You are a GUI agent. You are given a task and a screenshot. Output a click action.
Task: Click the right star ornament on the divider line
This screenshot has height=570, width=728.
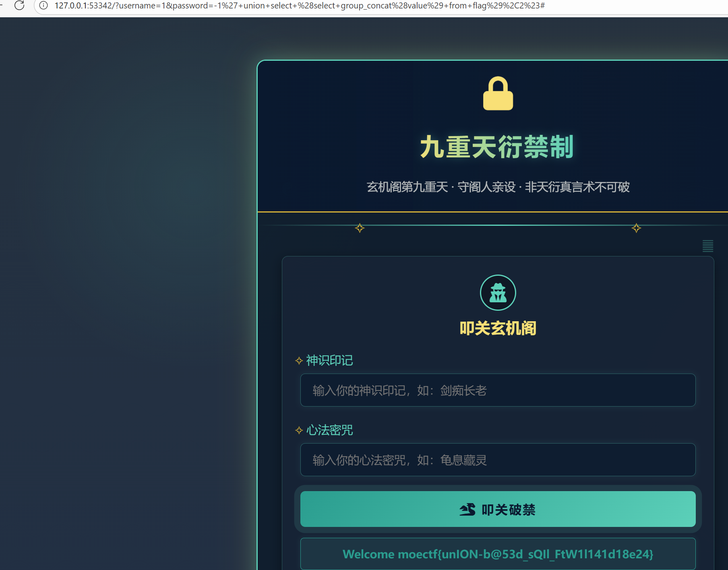636,228
